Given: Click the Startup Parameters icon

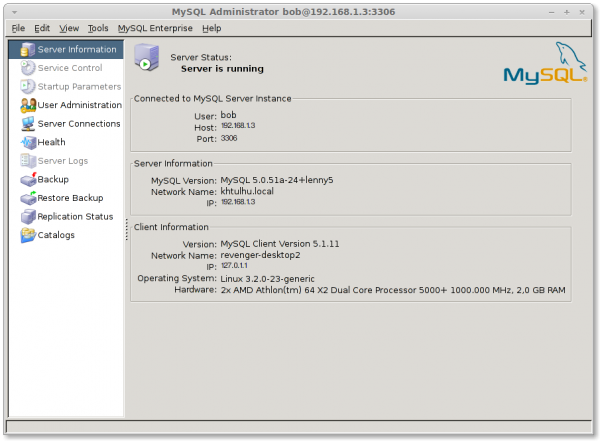Looking at the screenshot, I should pos(28,87).
